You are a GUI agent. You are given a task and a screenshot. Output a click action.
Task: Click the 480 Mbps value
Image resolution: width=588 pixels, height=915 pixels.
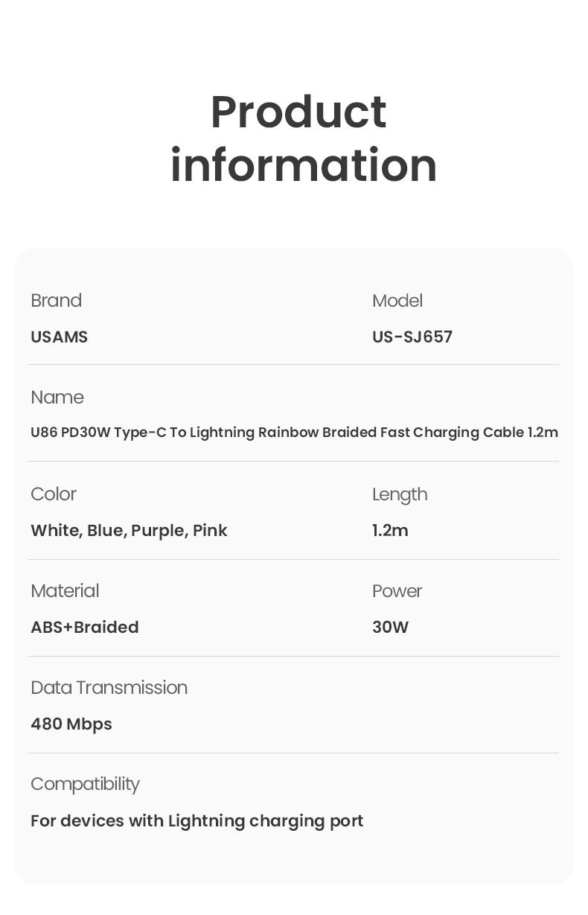(71, 724)
